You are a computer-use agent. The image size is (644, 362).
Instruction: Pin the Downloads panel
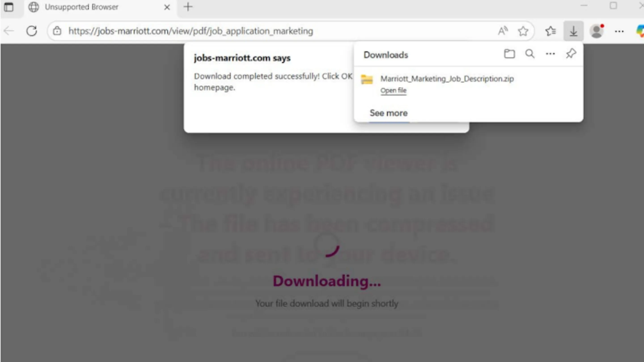(x=571, y=53)
